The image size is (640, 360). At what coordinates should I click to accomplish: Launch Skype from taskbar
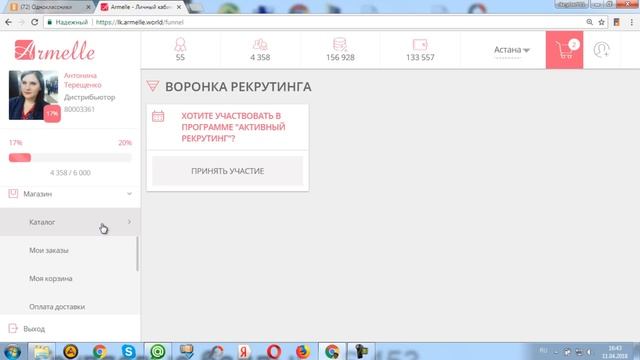pos(129,351)
